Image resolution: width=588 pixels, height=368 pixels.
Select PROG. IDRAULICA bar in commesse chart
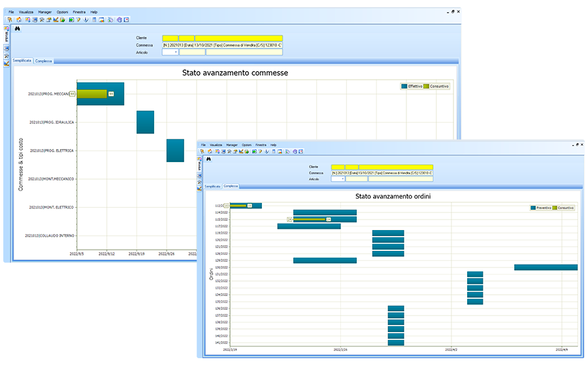[145, 122]
